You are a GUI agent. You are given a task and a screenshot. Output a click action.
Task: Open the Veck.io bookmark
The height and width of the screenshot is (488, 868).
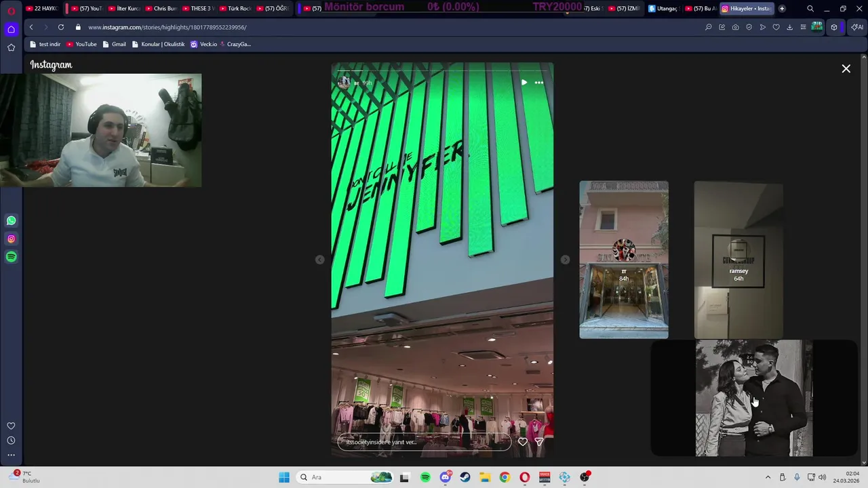(x=203, y=44)
